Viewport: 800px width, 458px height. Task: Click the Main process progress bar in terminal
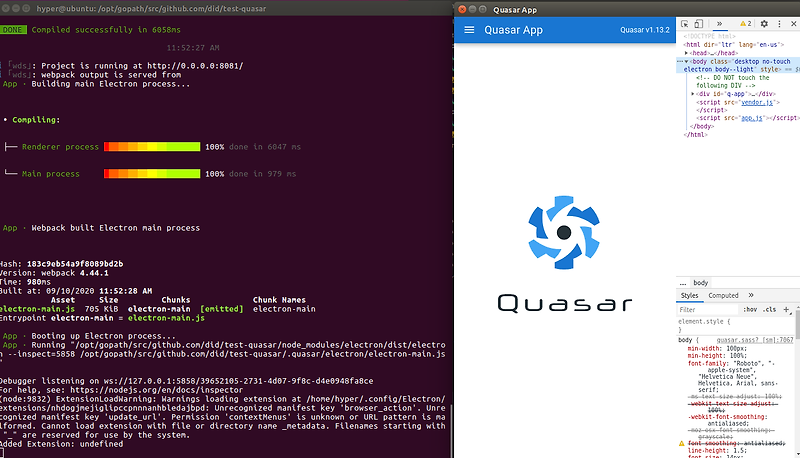click(x=152, y=173)
